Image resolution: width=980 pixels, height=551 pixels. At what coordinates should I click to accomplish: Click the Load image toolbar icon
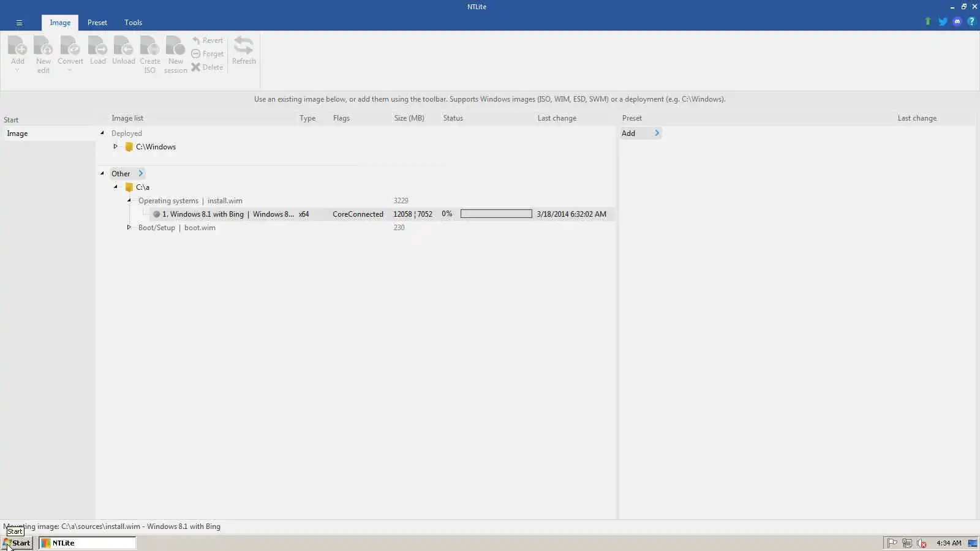(97, 46)
